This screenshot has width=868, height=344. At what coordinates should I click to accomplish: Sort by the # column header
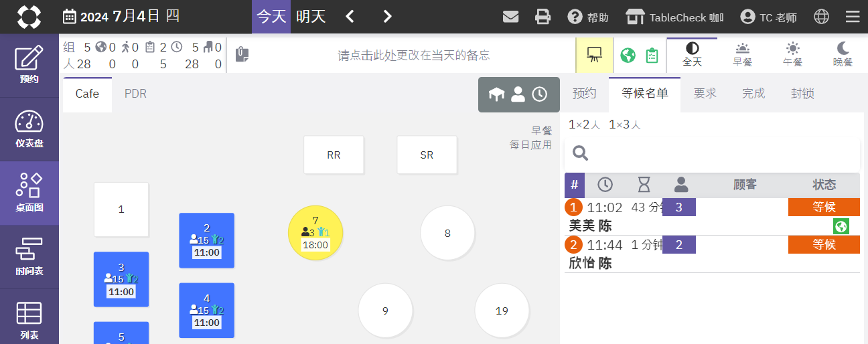click(x=575, y=185)
